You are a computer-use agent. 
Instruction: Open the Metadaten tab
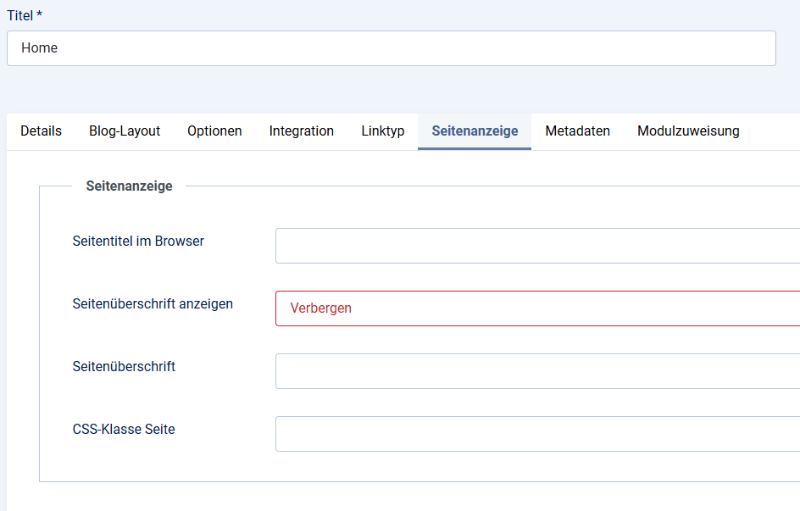pos(578,131)
